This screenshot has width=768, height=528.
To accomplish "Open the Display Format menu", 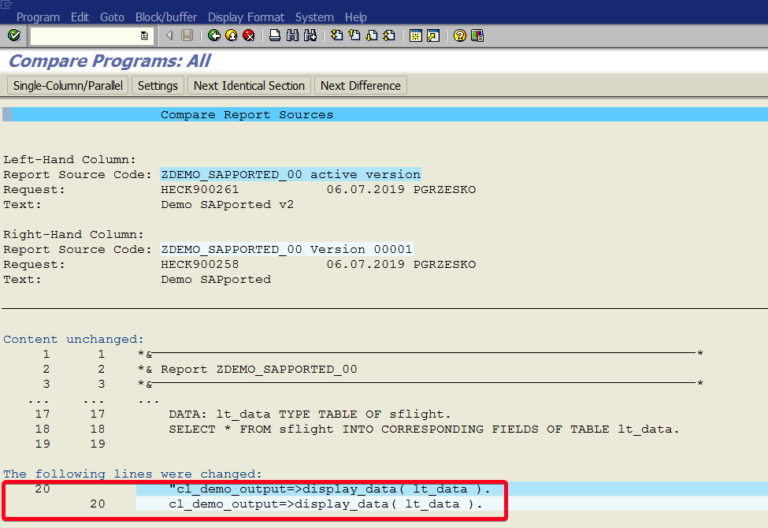I will click(x=246, y=17).
